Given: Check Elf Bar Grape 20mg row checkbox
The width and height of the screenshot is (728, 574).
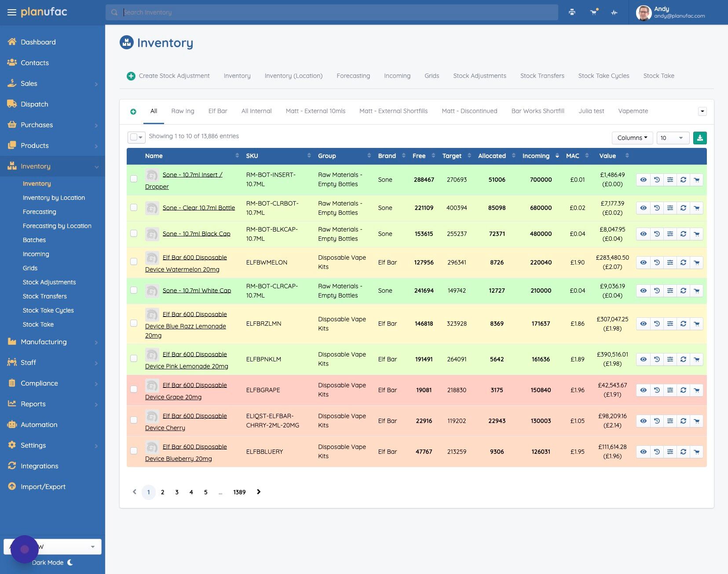Looking at the screenshot, I should pyautogui.click(x=134, y=389).
